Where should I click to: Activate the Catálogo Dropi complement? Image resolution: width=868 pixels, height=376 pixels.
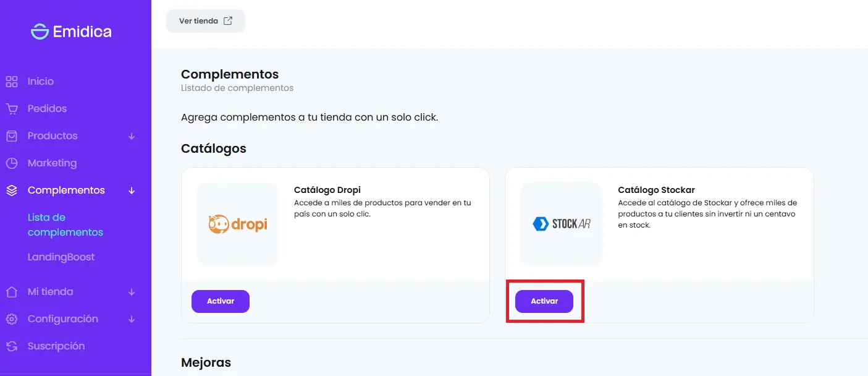tap(221, 301)
